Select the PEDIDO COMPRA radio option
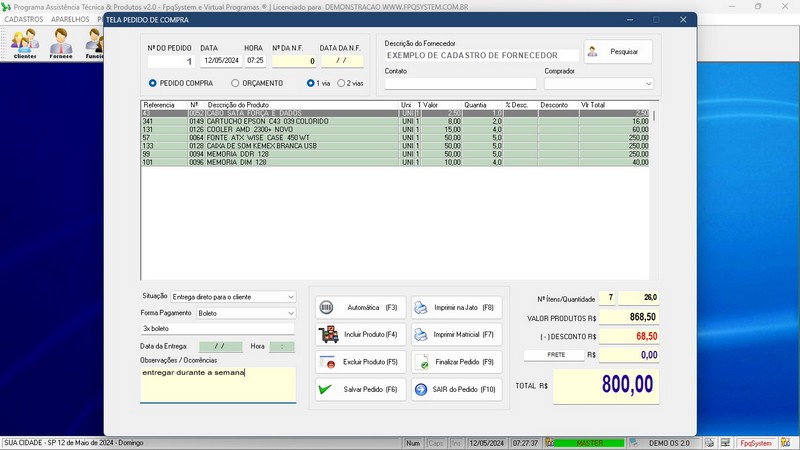The height and width of the screenshot is (450, 800). [181, 83]
